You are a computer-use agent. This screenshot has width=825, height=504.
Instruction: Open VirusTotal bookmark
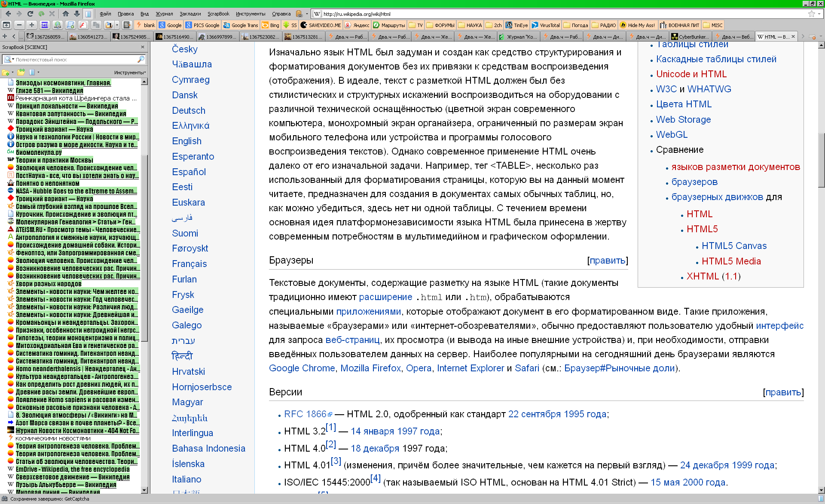coord(546,25)
